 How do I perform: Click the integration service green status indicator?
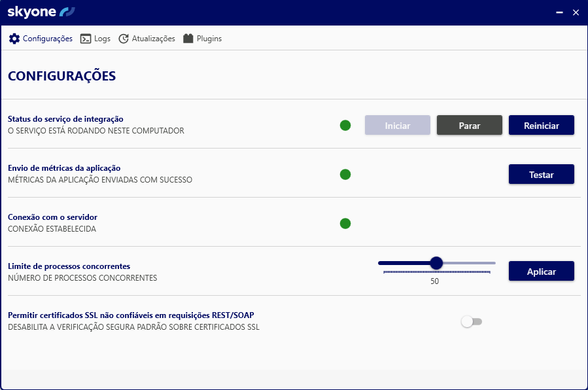345,125
